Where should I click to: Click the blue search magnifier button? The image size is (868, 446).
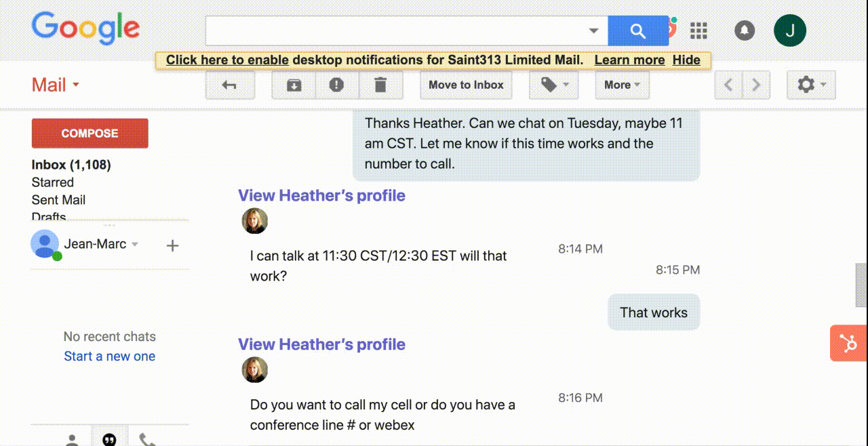637,31
